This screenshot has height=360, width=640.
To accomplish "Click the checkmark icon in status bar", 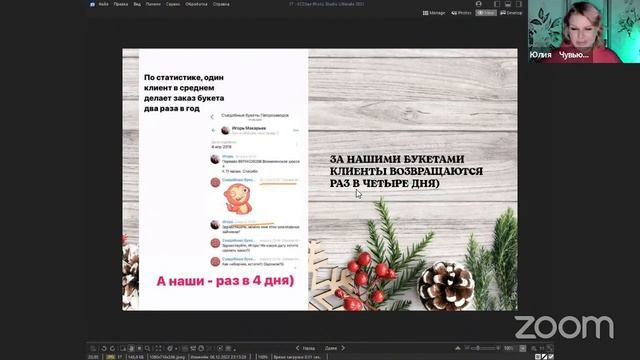I will [x=551, y=356].
